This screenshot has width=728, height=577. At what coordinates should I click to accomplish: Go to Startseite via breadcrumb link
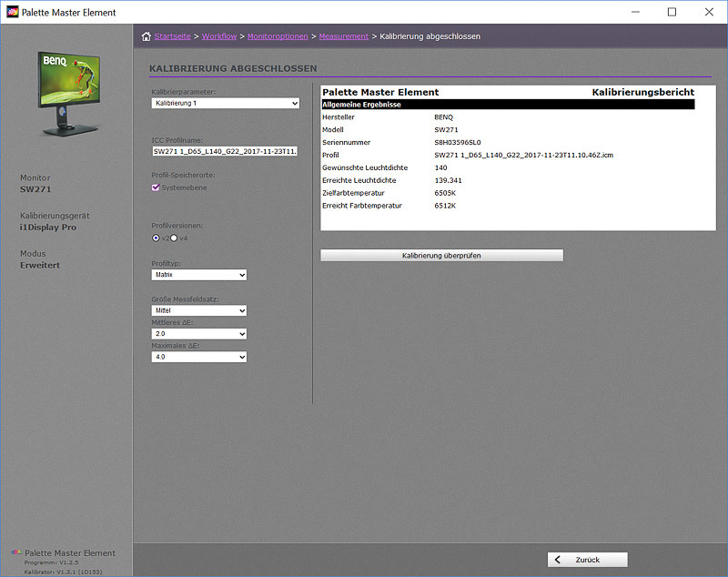(x=172, y=36)
